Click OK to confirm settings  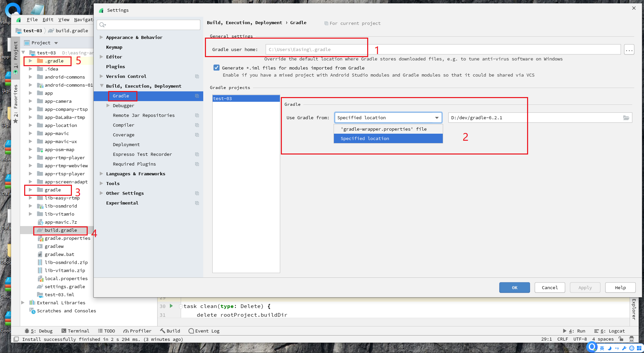(x=514, y=288)
